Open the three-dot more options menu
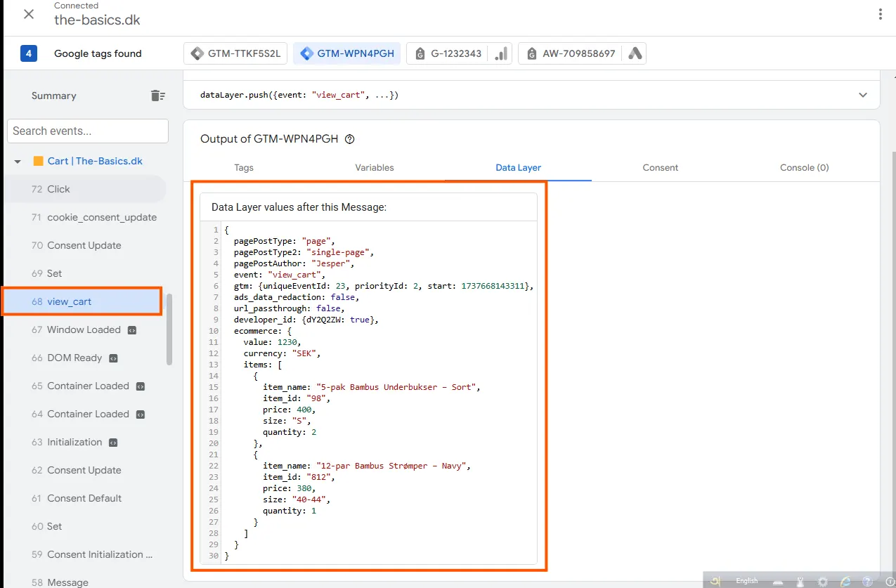896x588 pixels. point(881,14)
